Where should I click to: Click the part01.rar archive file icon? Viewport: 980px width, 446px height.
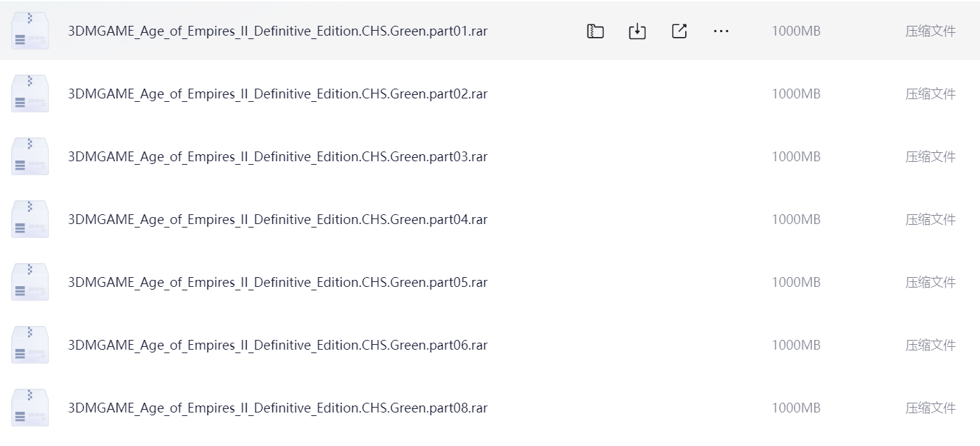point(30,31)
